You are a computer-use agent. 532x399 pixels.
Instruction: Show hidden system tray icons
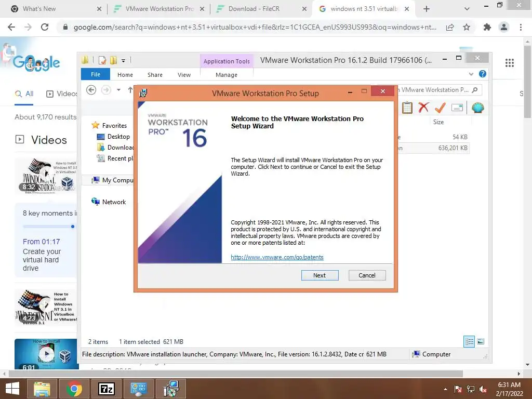[445, 389]
